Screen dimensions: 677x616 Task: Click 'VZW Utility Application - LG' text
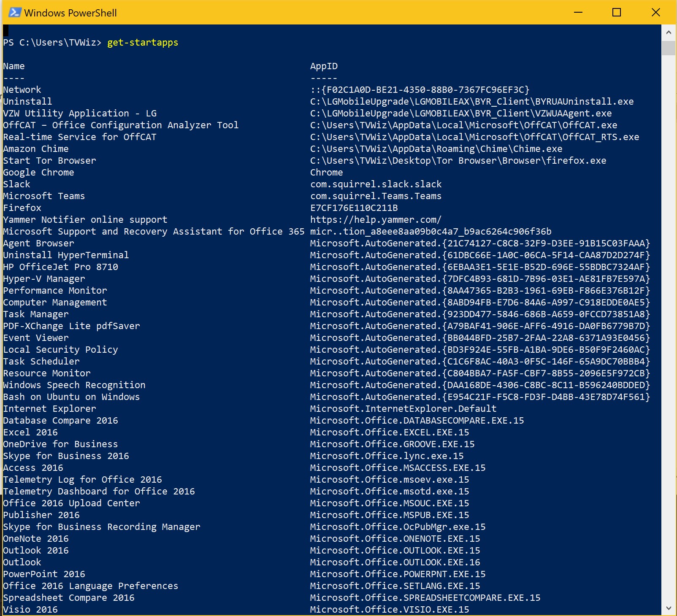click(80, 113)
